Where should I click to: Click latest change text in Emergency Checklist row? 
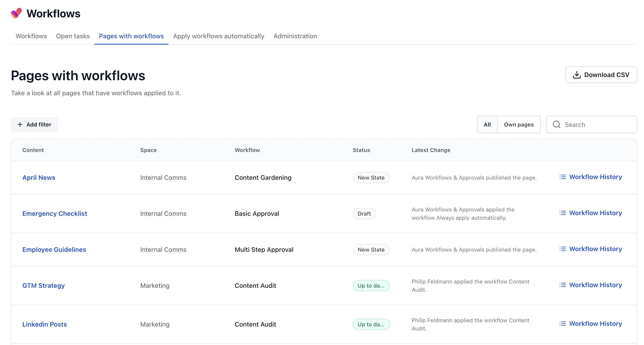pos(463,214)
